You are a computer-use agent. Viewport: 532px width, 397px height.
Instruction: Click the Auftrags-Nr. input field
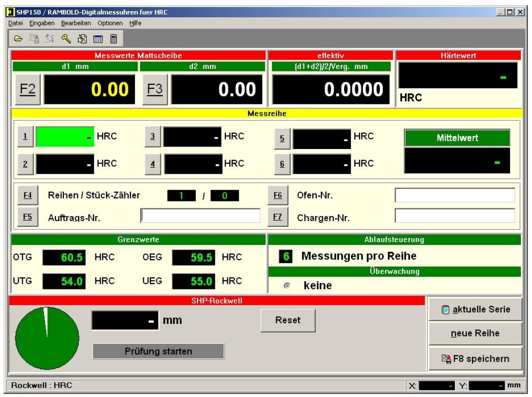coord(201,216)
